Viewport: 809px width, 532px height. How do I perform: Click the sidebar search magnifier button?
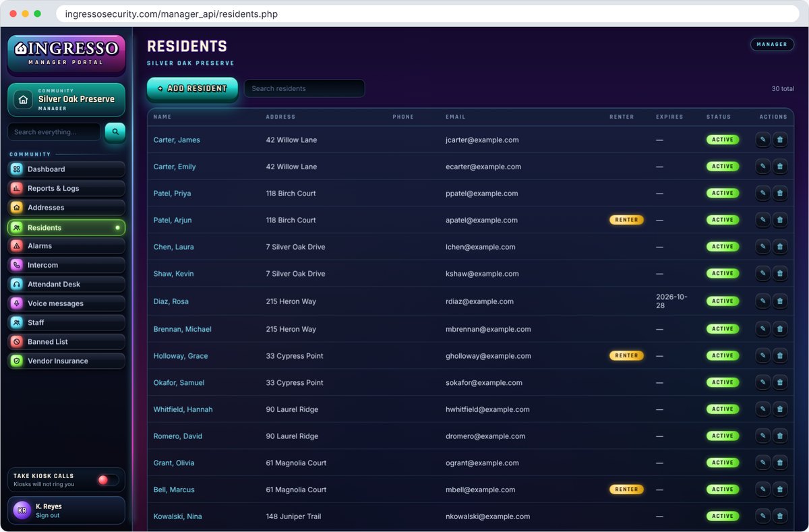point(115,132)
